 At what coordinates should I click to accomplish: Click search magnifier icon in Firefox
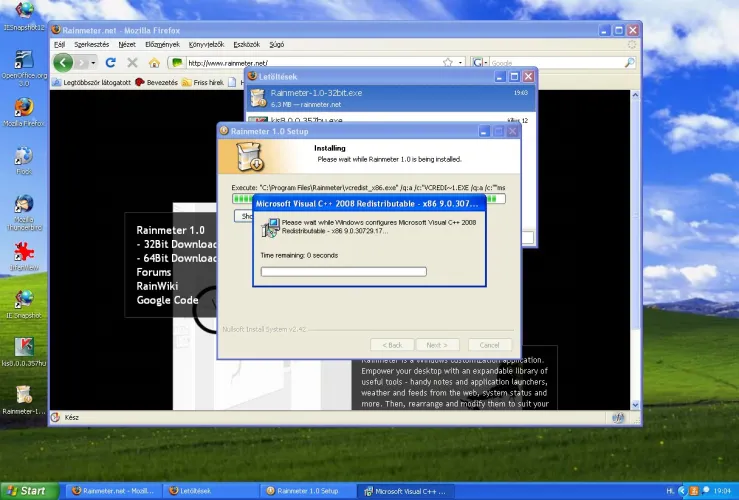[x=629, y=63]
